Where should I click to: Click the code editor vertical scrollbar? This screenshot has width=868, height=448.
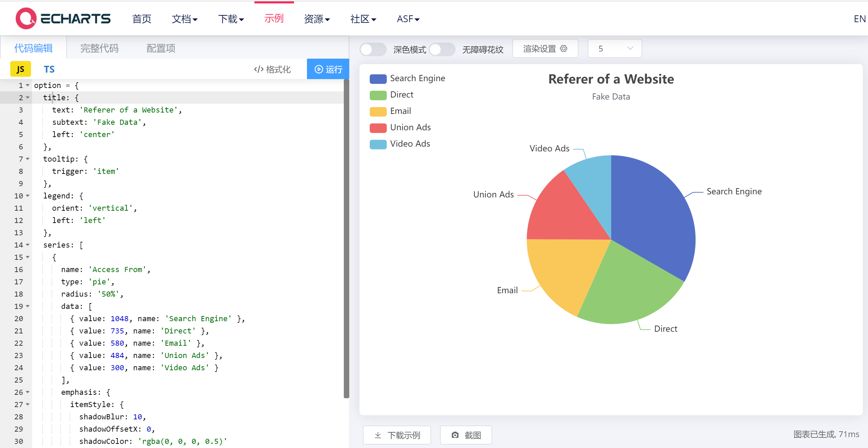point(346,239)
